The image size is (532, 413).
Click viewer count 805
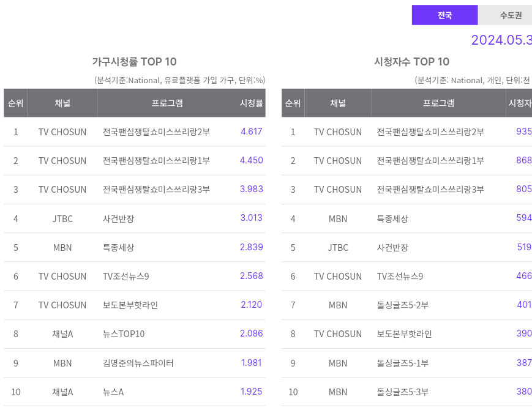pos(524,189)
